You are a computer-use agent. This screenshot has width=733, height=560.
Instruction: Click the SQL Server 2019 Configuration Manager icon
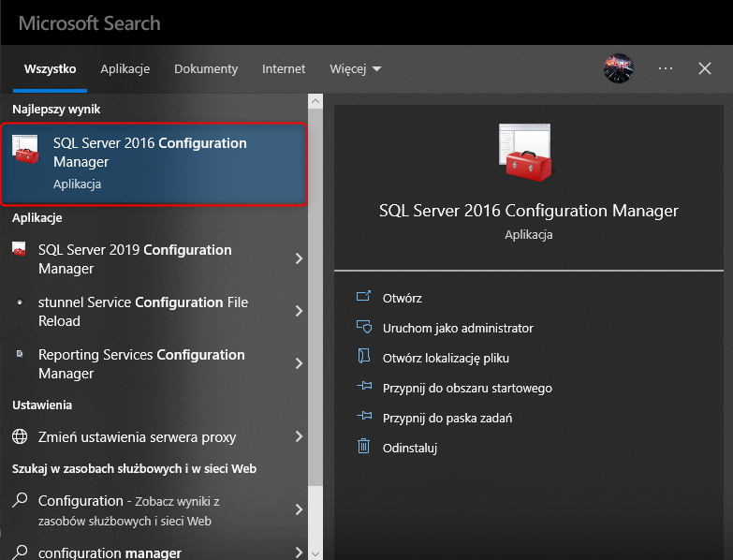coord(19,249)
